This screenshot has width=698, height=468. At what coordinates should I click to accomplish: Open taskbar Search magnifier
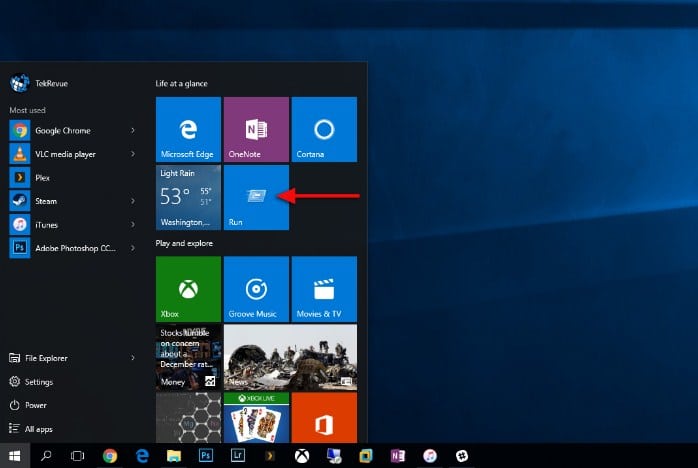pyautogui.click(x=46, y=456)
